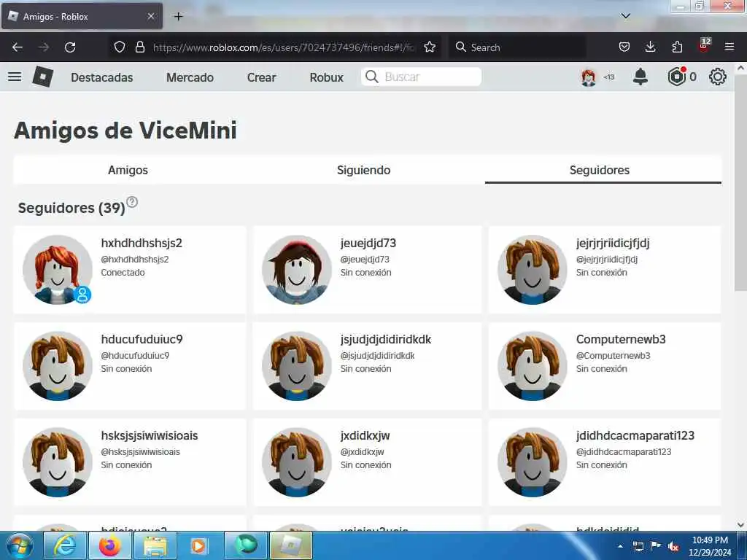
Task: Select the Seguidores tab
Action: (x=600, y=170)
